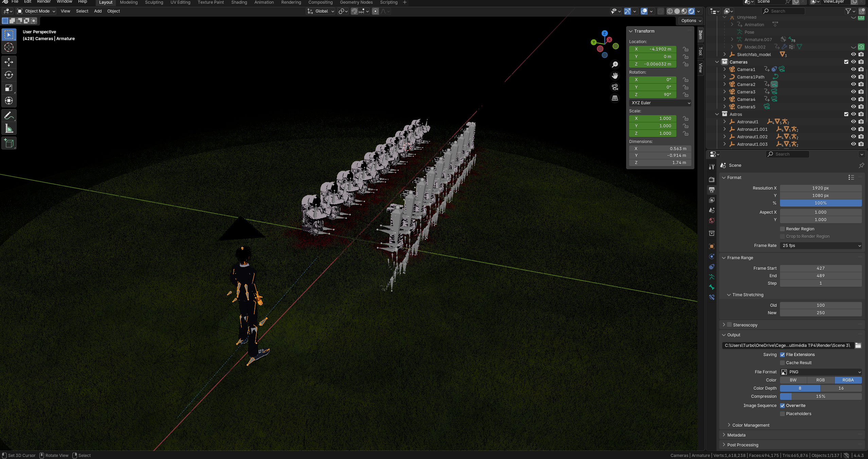Select RGB color mode button
Viewport: 868px width, 459px height.
820,380
